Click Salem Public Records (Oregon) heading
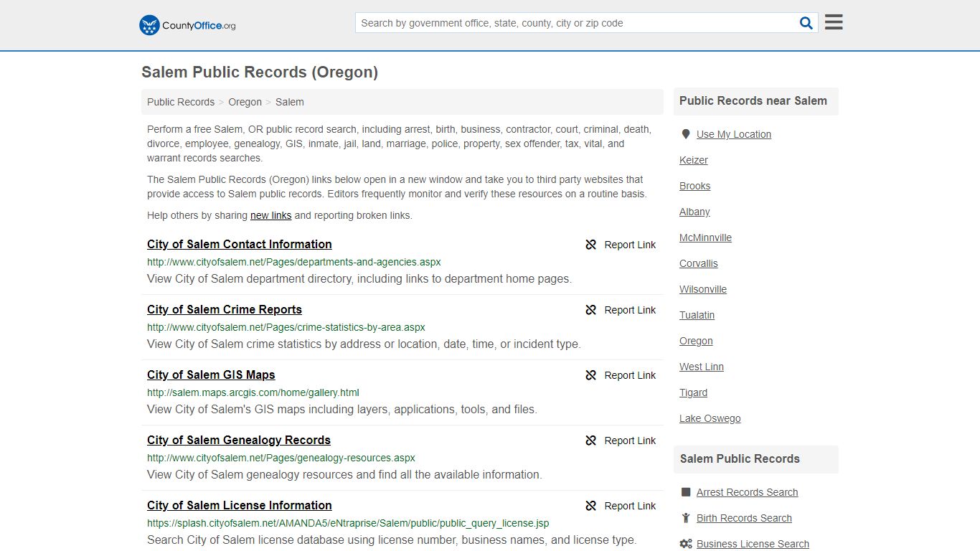The height and width of the screenshot is (551, 980). click(x=260, y=72)
